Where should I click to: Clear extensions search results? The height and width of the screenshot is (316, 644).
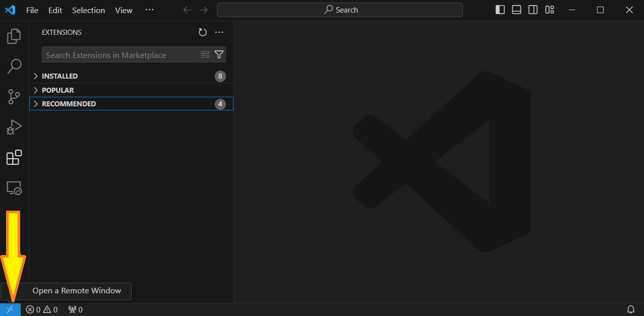pyautogui.click(x=205, y=54)
